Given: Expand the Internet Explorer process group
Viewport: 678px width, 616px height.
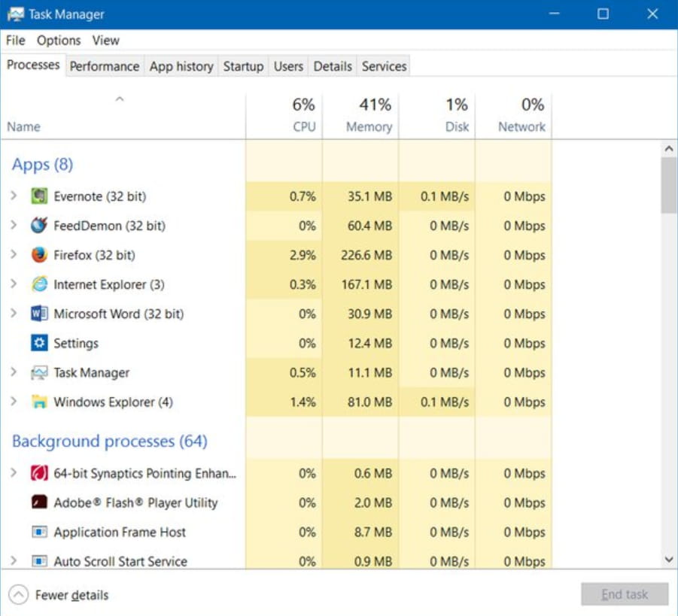Looking at the screenshot, I should tap(14, 284).
